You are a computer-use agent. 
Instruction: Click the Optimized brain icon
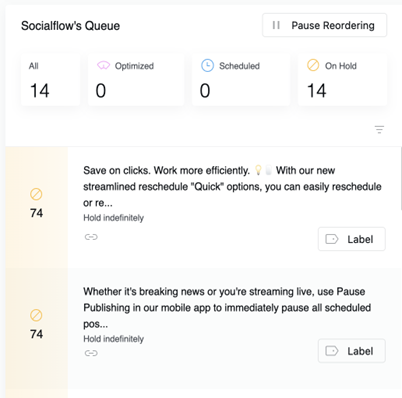[103, 66]
